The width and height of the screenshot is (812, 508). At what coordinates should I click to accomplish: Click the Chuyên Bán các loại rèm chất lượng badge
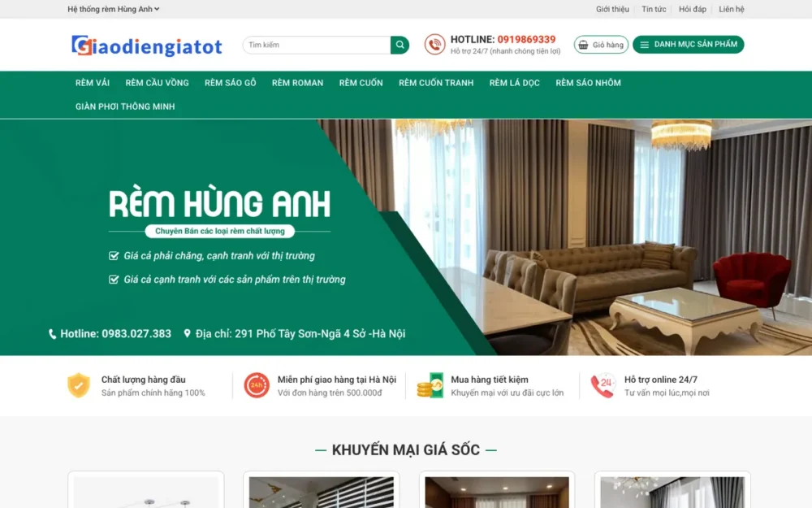[219, 231]
